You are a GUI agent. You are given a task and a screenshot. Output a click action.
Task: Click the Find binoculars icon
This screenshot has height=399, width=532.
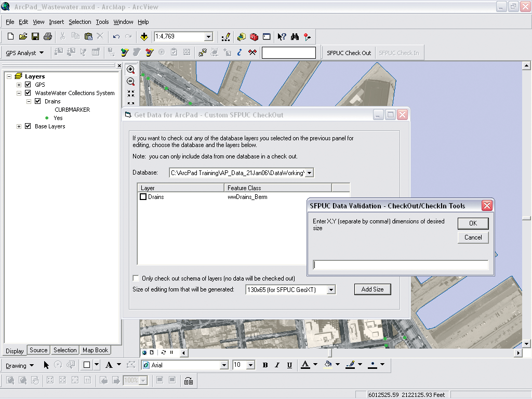(x=295, y=36)
